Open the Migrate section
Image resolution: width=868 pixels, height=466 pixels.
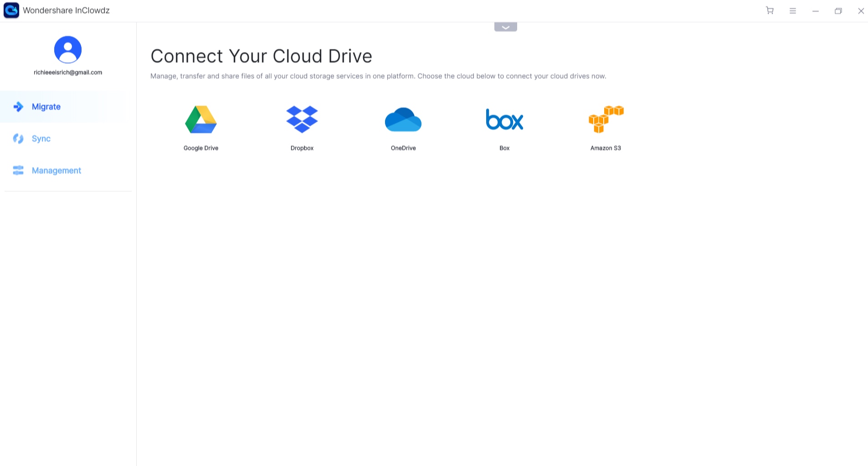tap(68, 107)
